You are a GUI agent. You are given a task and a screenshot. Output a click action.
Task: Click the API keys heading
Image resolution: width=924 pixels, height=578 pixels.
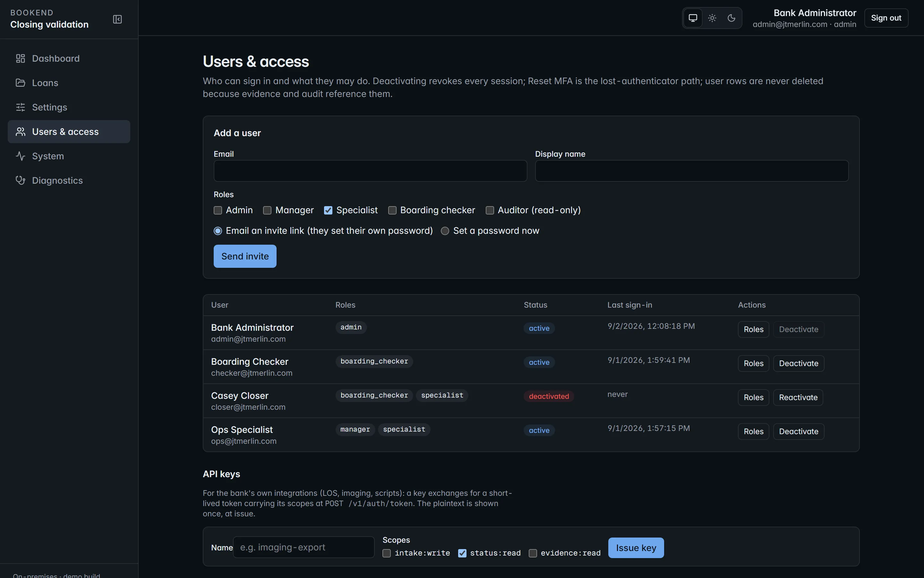click(221, 474)
